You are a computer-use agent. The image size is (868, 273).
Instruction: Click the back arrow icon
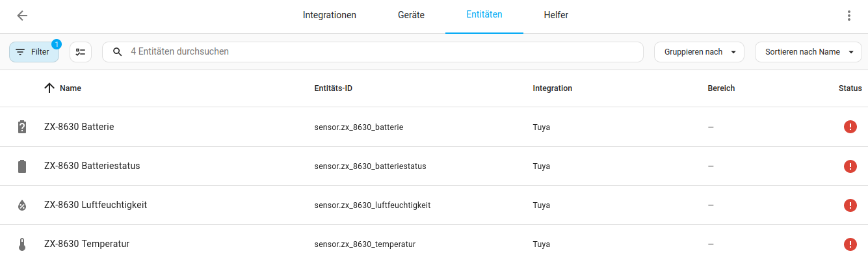point(22,16)
